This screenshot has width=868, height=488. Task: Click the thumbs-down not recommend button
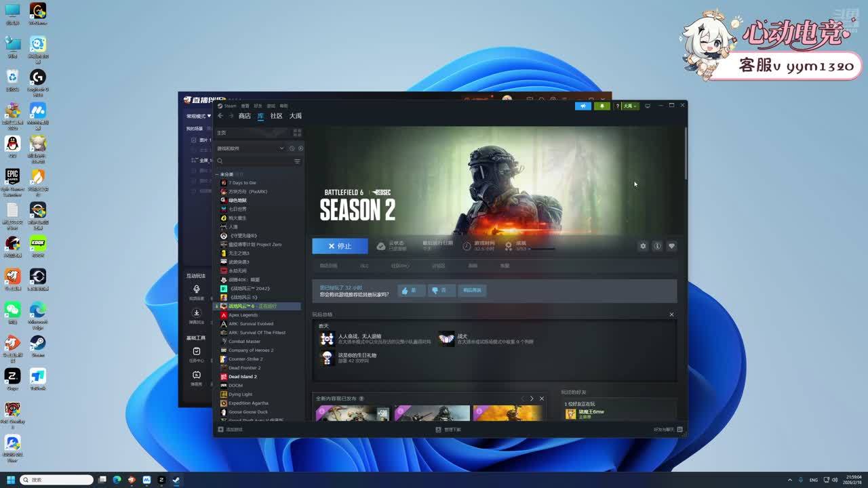pos(441,290)
